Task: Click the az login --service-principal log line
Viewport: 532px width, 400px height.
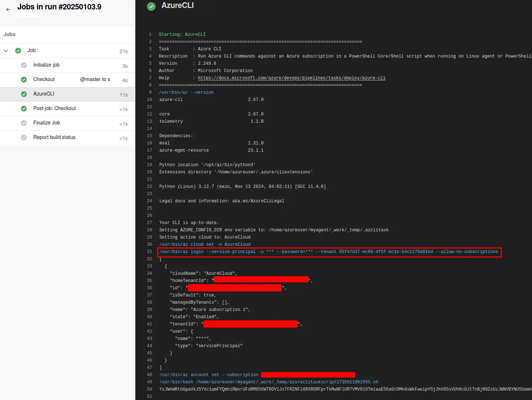Action: point(329,252)
